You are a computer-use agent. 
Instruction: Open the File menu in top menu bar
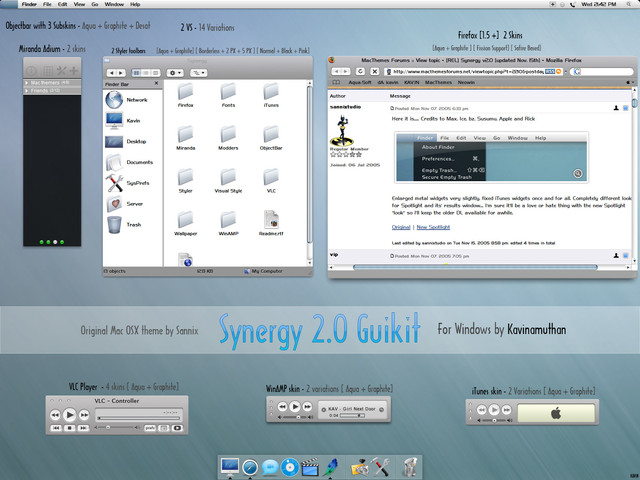click(47, 4)
